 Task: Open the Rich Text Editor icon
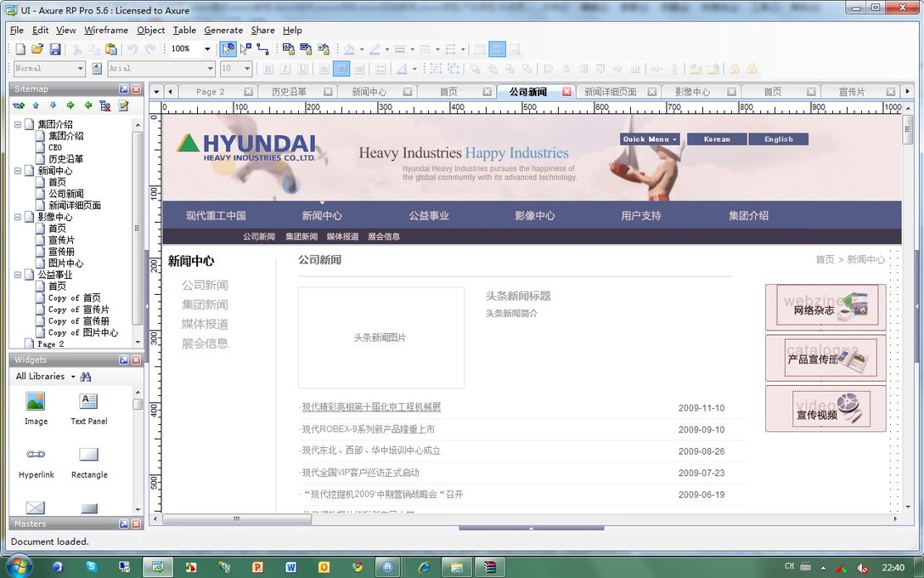coord(97,68)
